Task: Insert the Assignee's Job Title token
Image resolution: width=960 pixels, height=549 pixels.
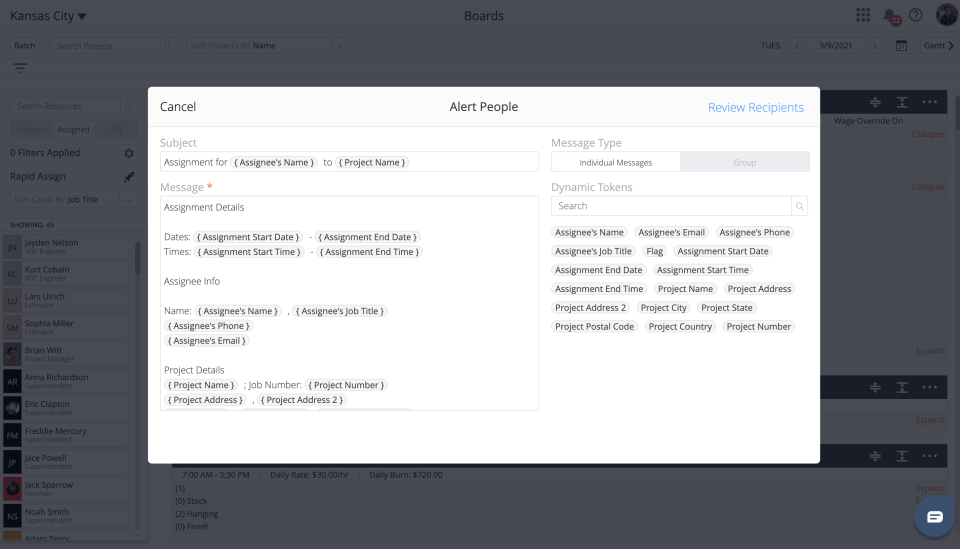Action: [x=593, y=251]
